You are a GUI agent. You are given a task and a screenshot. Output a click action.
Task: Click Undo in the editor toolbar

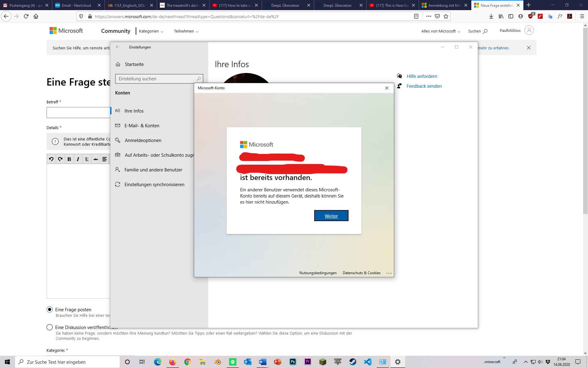click(x=51, y=159)
